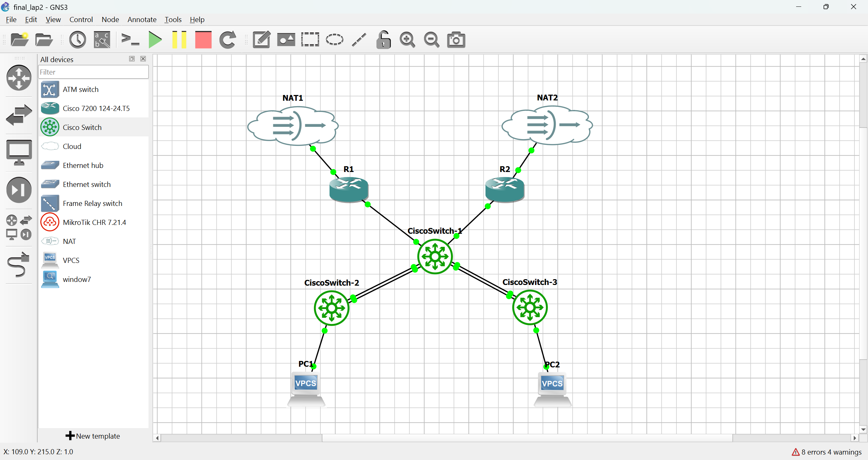Select ATM switch in device list

pyautogui.click(x=94, y=89)
